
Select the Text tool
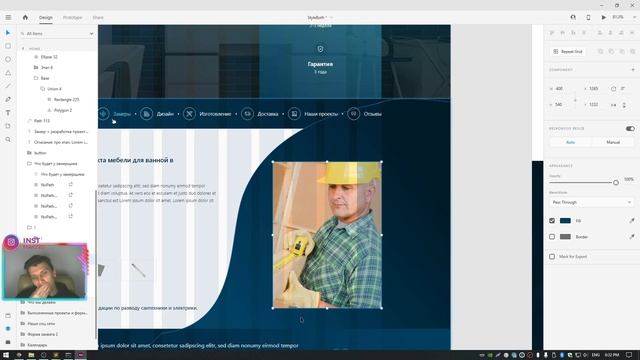tap(8, 113)
